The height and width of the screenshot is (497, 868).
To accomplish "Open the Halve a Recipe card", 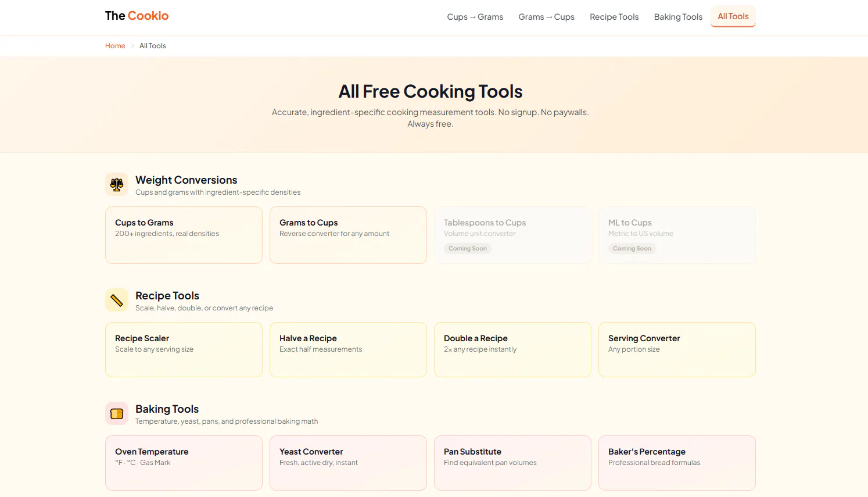I will point(348,349).
